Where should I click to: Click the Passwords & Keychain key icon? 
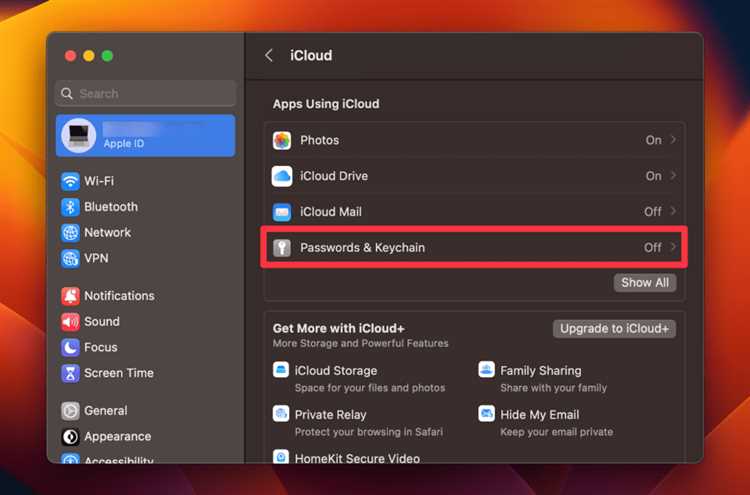pyautogui.click(x=282, y=248)
